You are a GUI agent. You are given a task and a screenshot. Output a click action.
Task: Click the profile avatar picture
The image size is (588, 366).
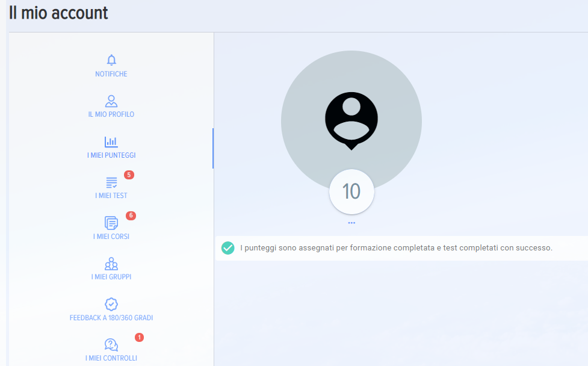tap(351, 121)
